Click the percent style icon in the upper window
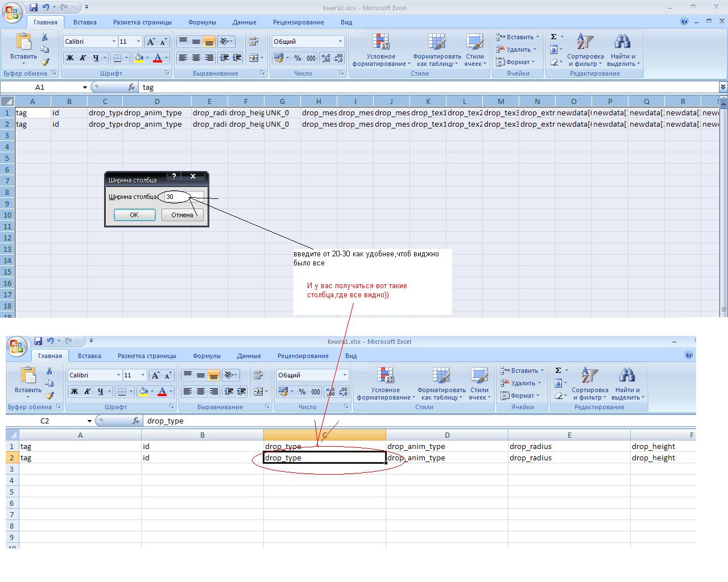728x582 pixels. [297, 58]
